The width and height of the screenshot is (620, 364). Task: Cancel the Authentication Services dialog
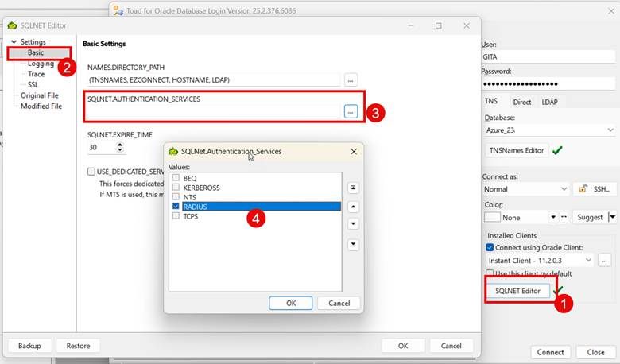point(339,303)
